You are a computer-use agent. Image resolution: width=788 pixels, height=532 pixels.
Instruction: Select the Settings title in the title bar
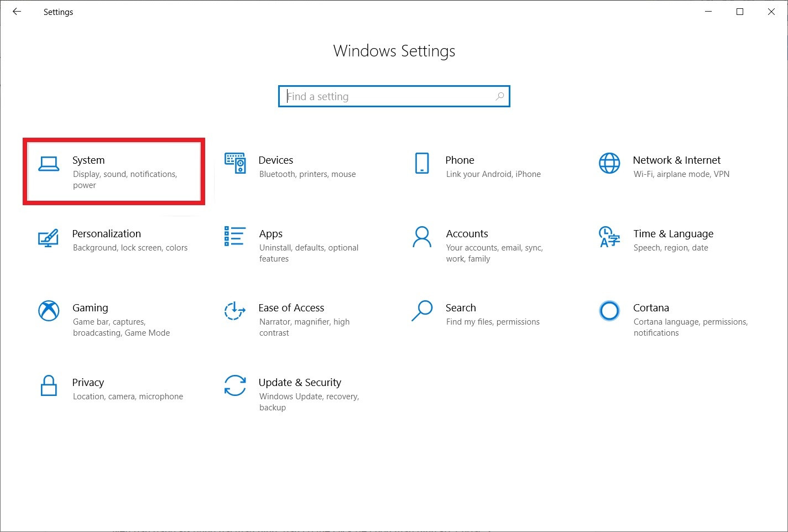tap(58, 12)
